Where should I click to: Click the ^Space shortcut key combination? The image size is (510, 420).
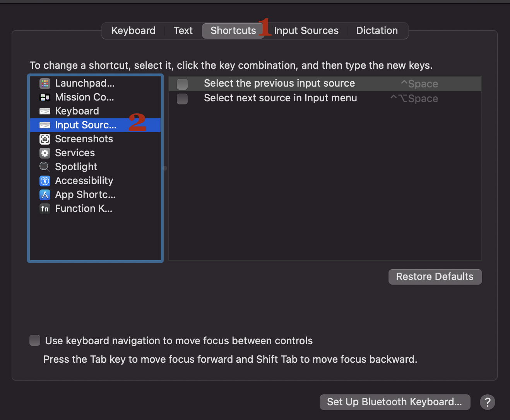[x=419, y=84]
